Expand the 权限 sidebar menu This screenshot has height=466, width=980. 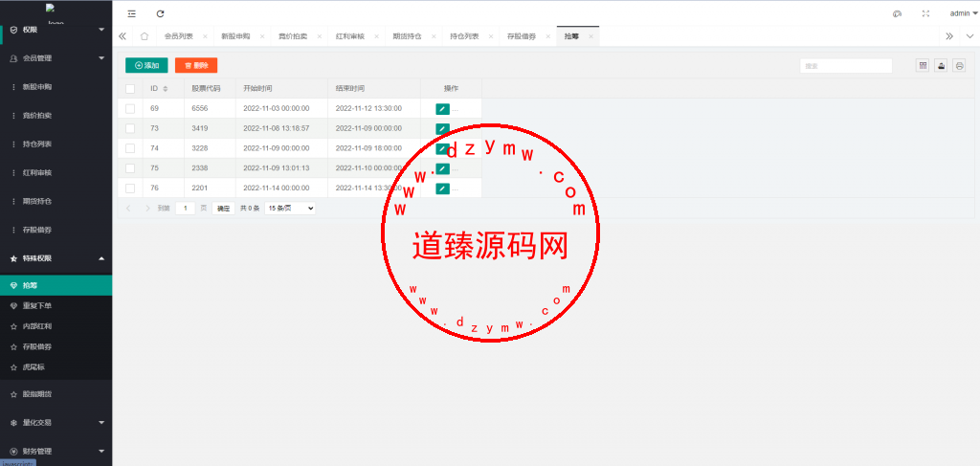pyautogui.click(x=56, y=30)
